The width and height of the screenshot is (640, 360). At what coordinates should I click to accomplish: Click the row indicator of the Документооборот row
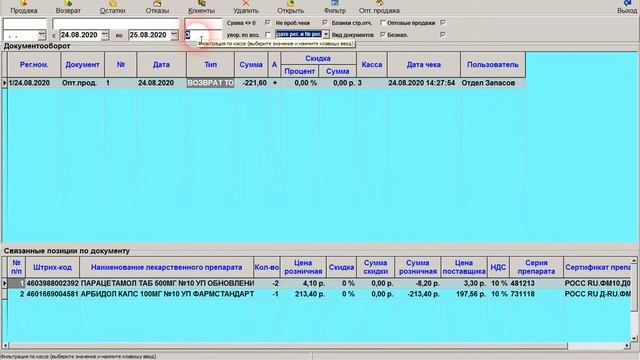click(4, 83)
